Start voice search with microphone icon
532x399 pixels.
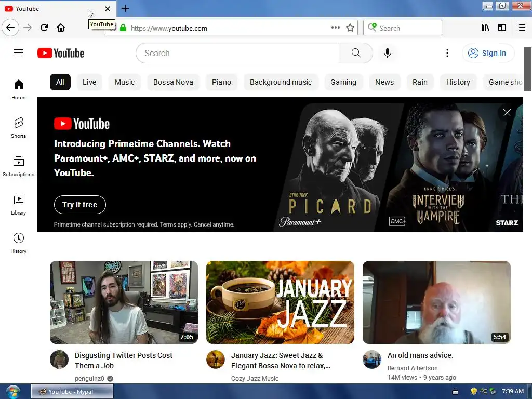coord(387,53)
